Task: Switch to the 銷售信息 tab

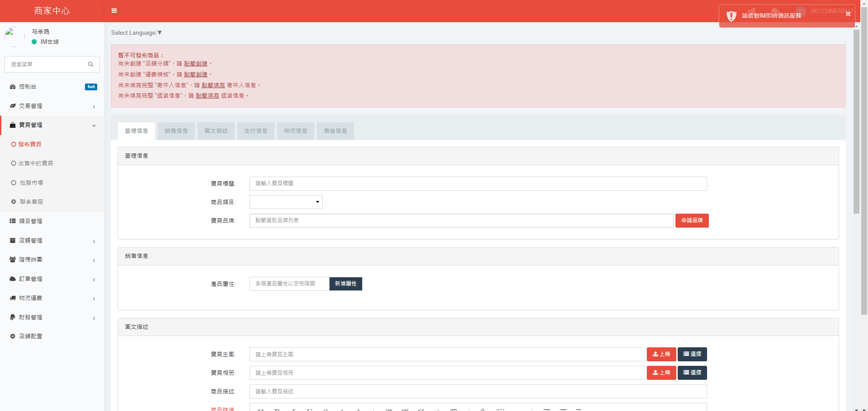Action: pos(176,131)
